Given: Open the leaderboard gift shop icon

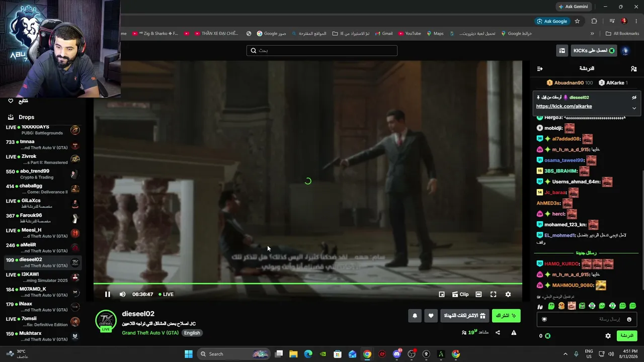Looking at the screenshot, I should [x=562, y=51].
